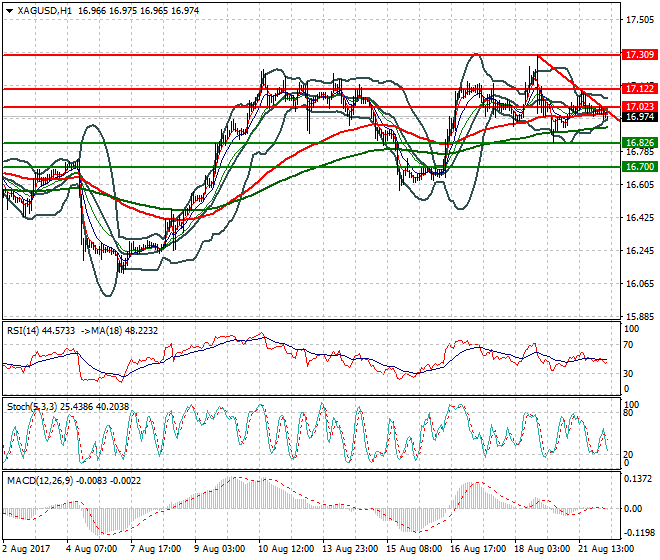Select the 17.309 resistance price label
The image size is (660, 560).
tap(639, 55)
